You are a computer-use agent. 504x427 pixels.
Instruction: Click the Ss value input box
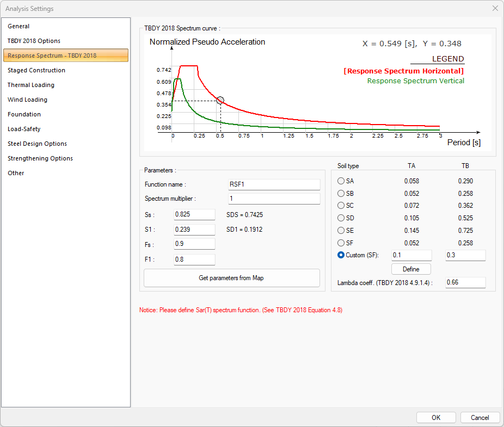[x=194, y=215]
